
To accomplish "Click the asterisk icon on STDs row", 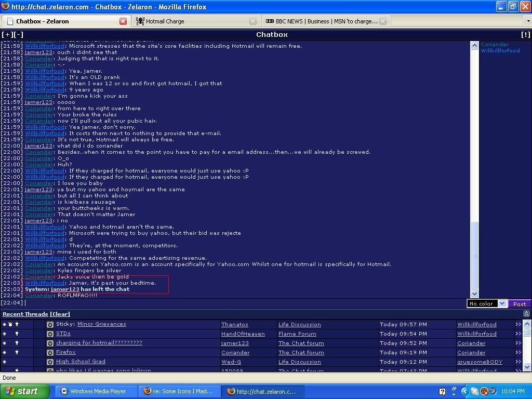I will 4,334.
